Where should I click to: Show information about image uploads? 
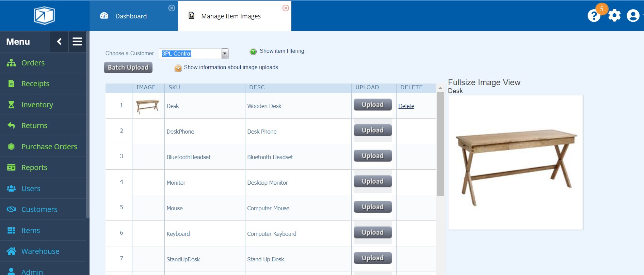point(178,68)
